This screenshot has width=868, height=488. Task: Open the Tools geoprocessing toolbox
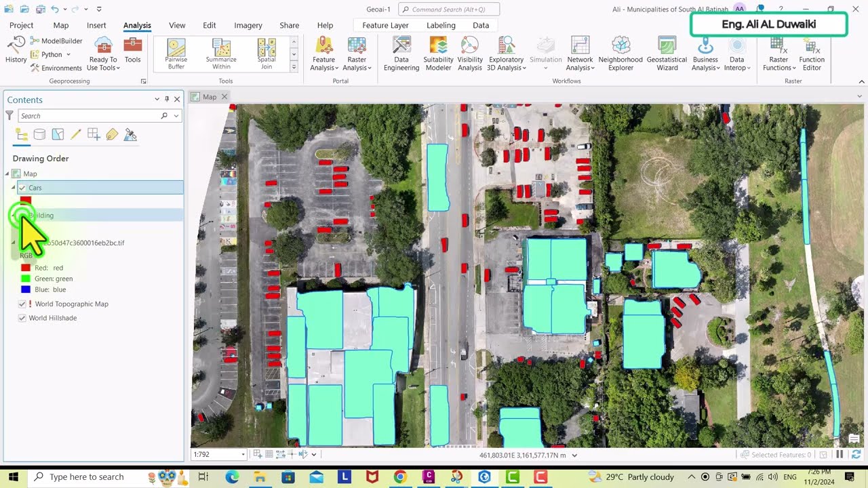point(133,51)
